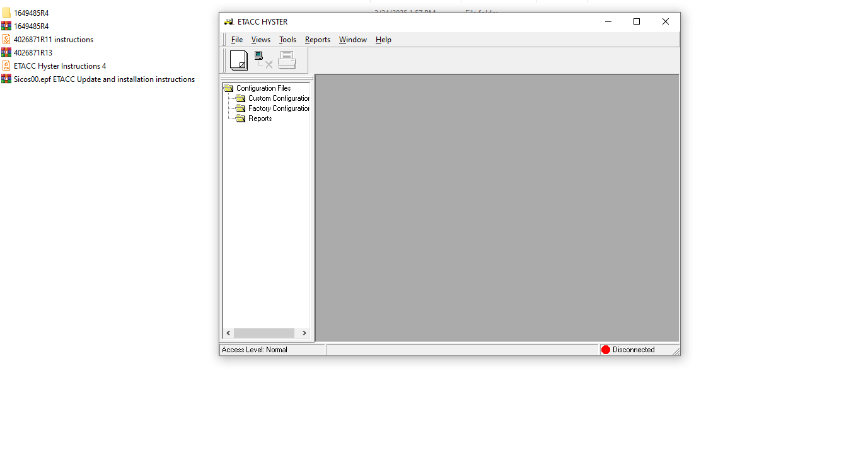Click the Access Level: Normal status text
868x460 pixels.
point(255,350)
